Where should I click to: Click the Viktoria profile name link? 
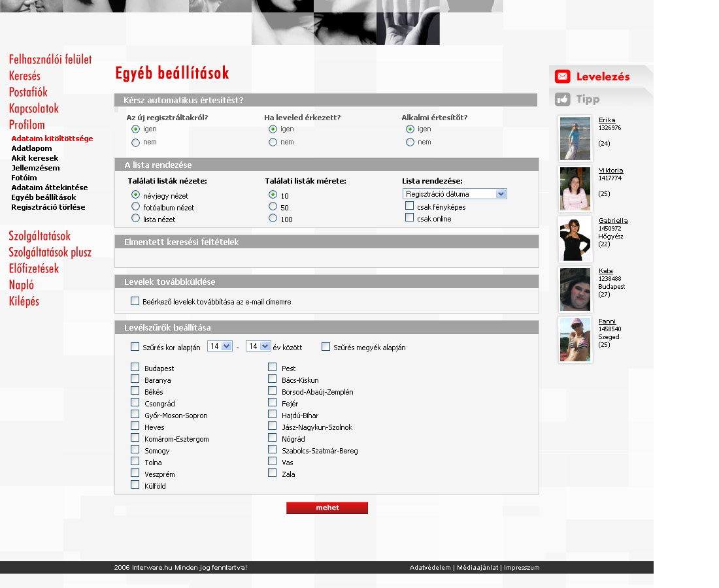[610, 171]
